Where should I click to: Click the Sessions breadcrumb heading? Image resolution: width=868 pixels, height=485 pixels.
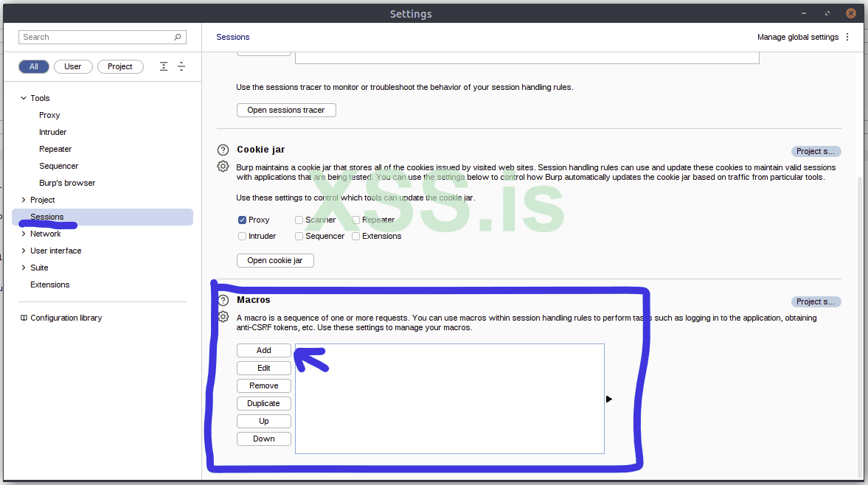(232, 37)
